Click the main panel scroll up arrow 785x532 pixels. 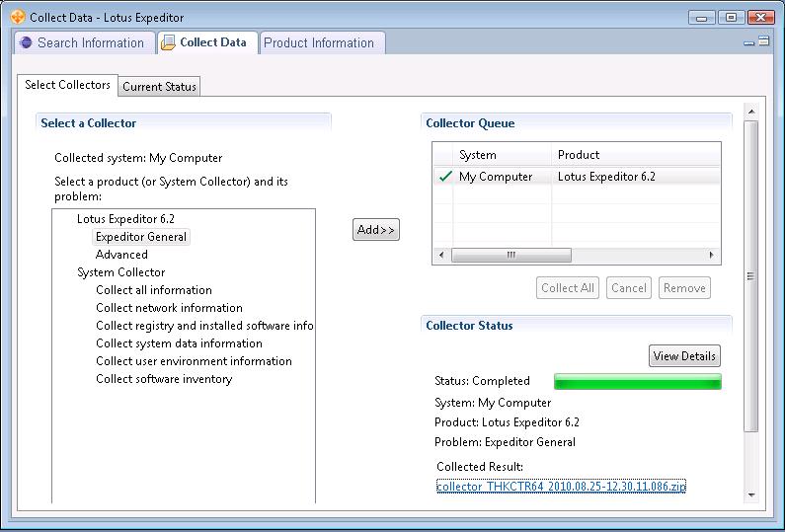[x=751, y=112]
